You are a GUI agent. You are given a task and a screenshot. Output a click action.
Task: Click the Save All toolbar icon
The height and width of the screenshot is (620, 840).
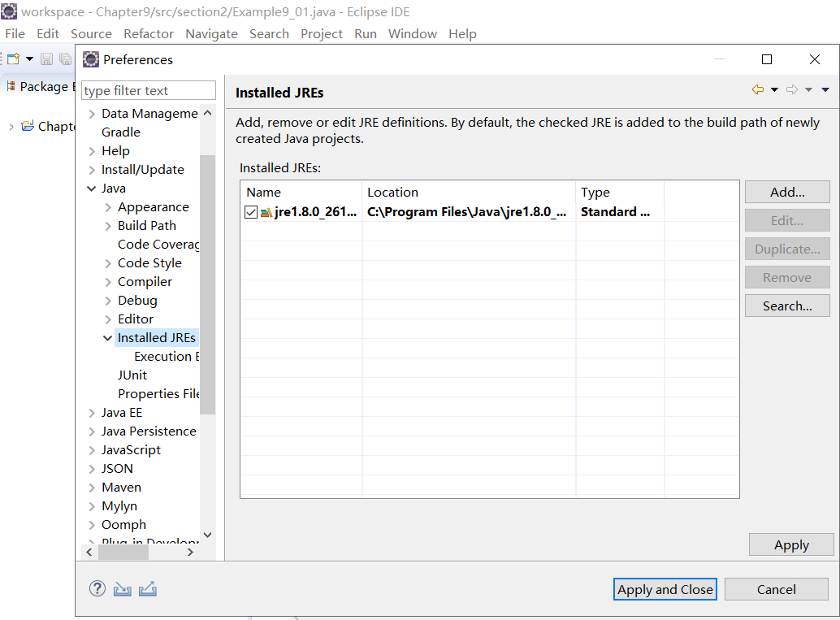pyautogui.click(x=65, y=59)
